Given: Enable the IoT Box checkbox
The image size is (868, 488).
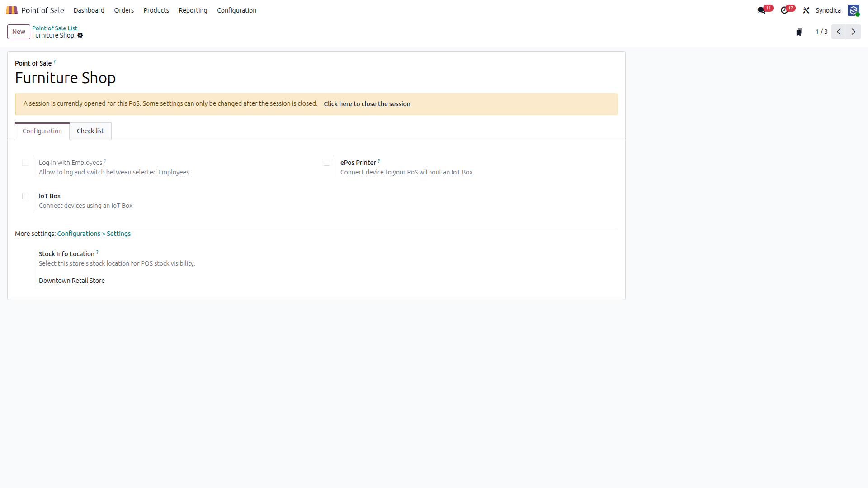Looking at the screenshot, I should click(25, 196).
